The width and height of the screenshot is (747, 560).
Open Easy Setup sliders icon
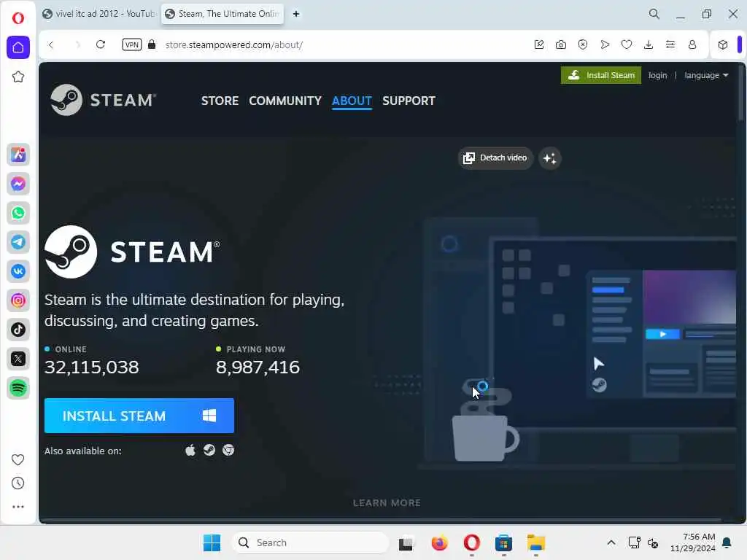[670, 44]
